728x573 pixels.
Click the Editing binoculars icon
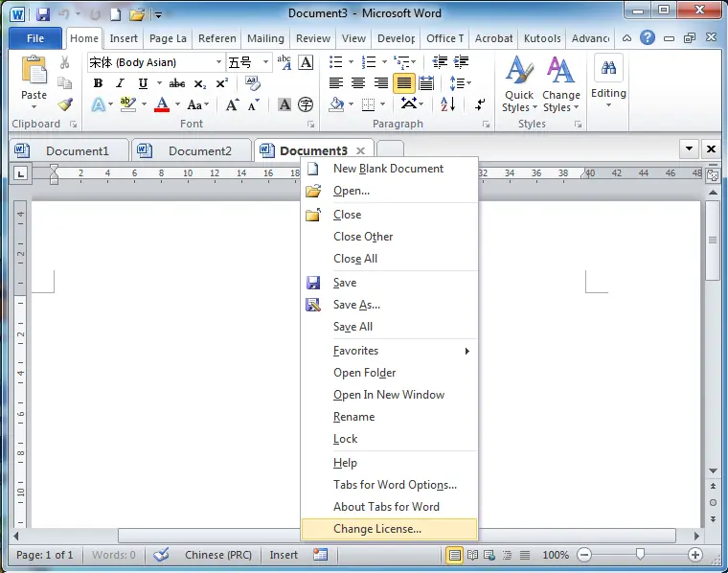pyautogui.click(x=608, y=68)
